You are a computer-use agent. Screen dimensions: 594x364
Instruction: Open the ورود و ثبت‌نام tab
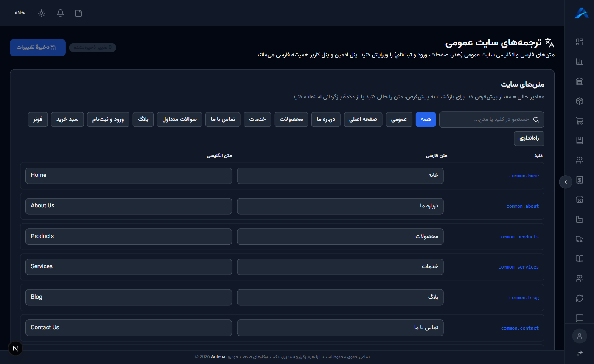pos(108,120)
